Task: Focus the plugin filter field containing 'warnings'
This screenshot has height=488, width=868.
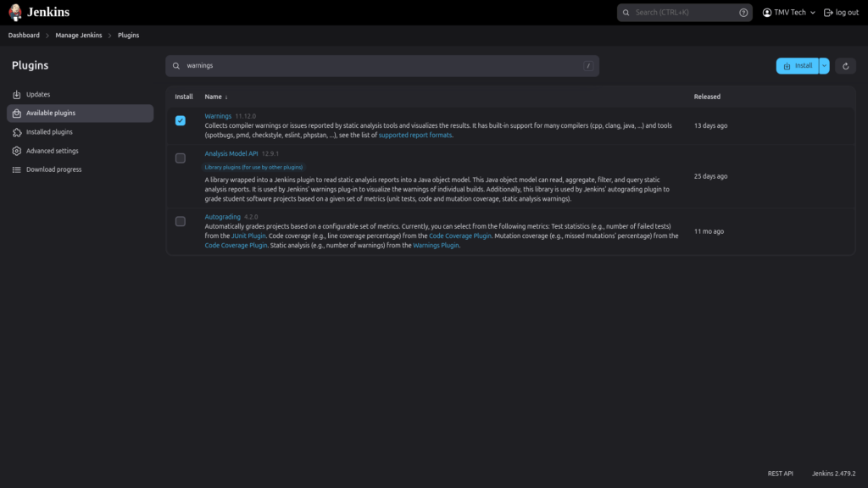Action: 382,66
